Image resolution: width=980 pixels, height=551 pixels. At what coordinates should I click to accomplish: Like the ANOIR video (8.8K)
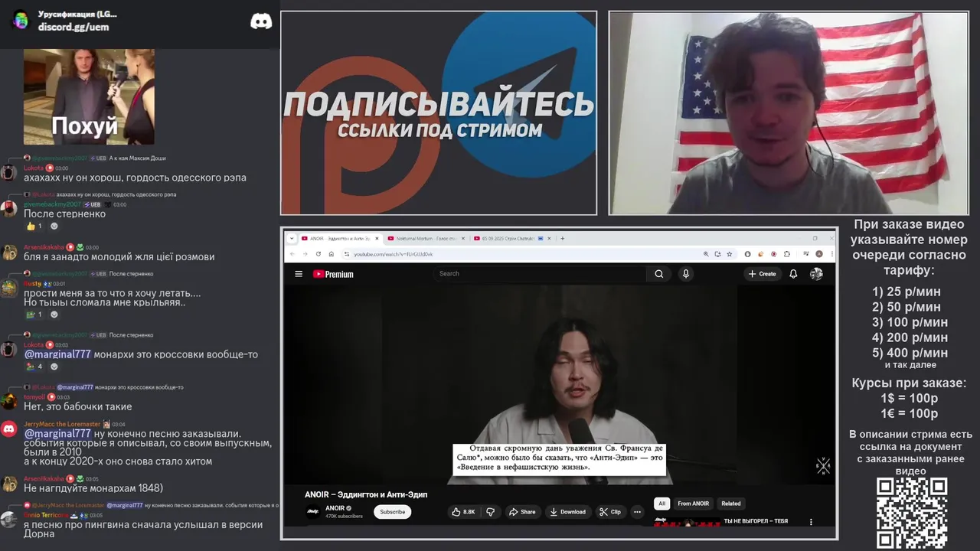coord(464,512)
